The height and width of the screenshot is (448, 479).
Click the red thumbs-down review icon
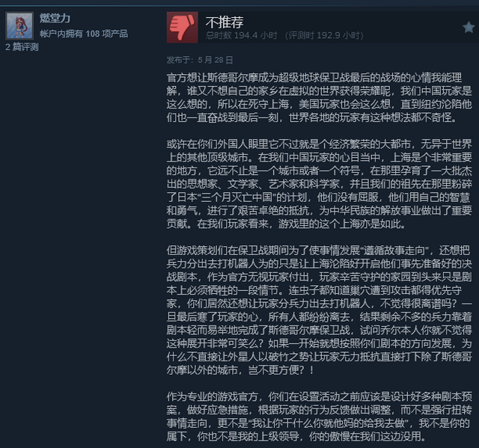click(x=182, y=28)
